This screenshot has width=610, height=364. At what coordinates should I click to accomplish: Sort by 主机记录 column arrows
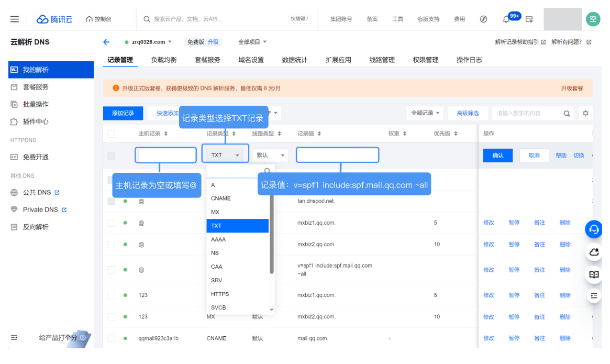coord(166,134)
